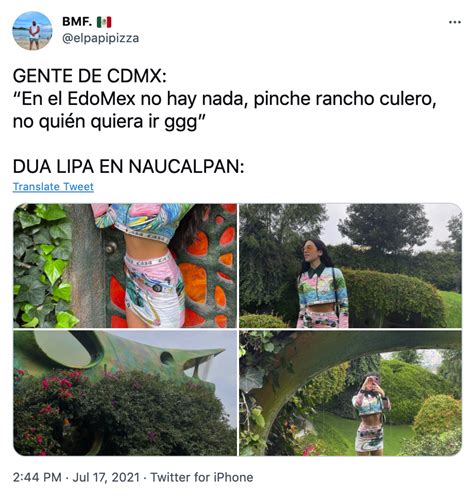This screenshot has width=474, height=497.
Task: Click the 2:44 PM timestamp
Action: click(x=37, y=477)
